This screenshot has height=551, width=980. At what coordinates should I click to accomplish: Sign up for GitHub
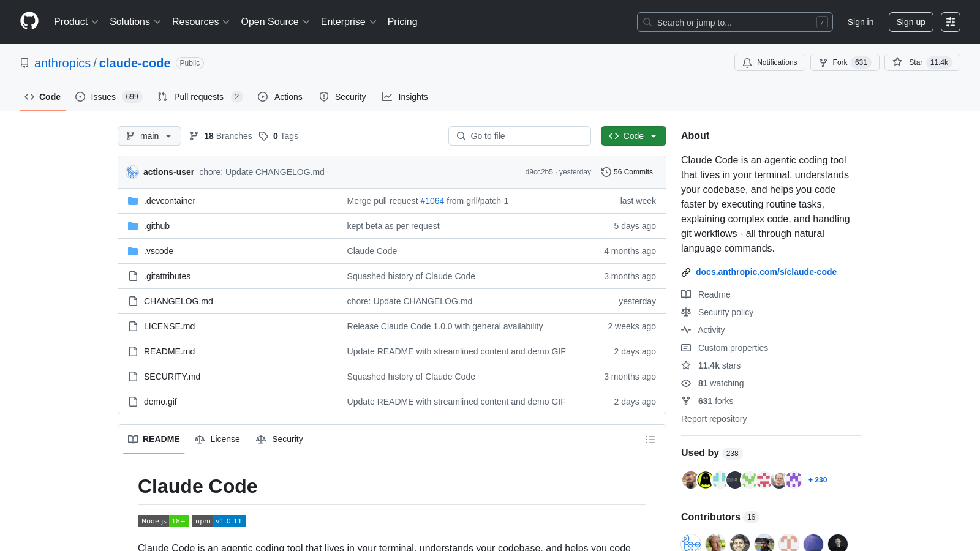click(911, 21)
